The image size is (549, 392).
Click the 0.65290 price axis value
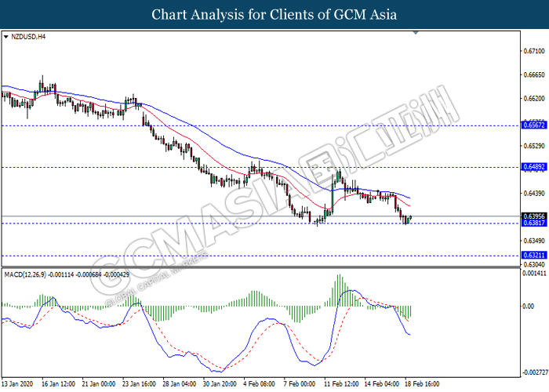(534, 146)
